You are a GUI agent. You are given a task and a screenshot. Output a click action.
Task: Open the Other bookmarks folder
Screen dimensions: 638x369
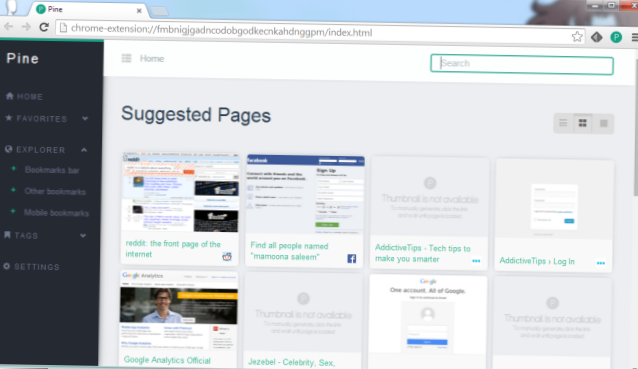[x=55, y=191]
